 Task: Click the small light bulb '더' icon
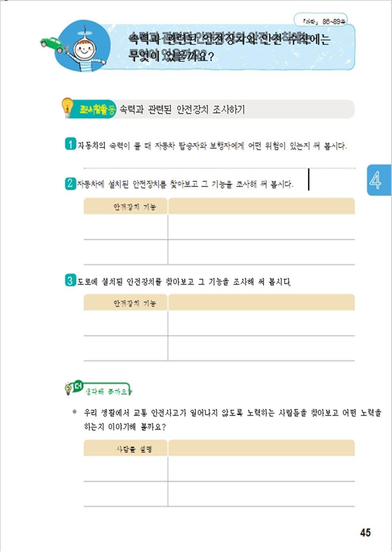click(x=73, y=388)
